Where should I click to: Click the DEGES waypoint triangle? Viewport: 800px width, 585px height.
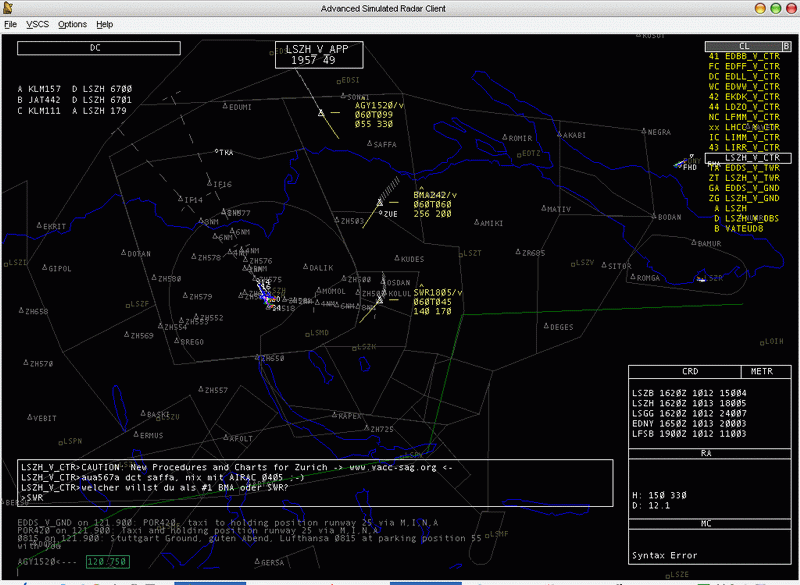pyautogui.click(x=547, y=326)
